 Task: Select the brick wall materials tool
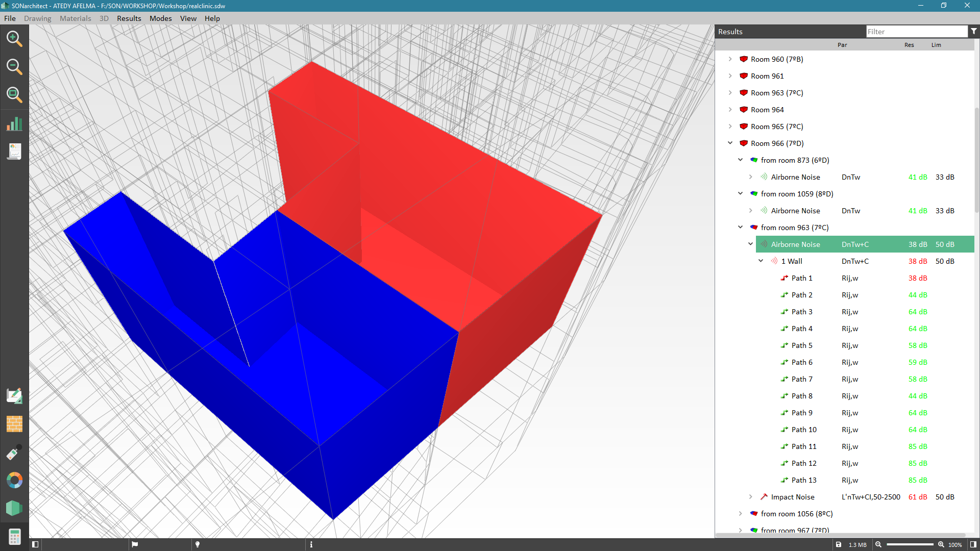point(14,424)
